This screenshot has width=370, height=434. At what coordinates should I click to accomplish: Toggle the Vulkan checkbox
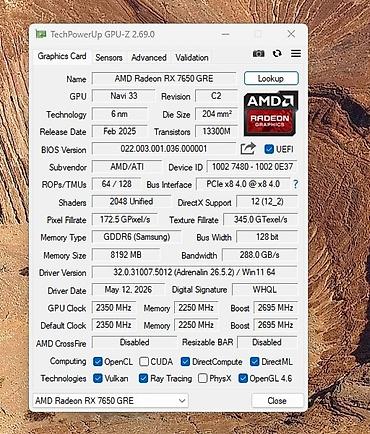(x=98, y=378)
